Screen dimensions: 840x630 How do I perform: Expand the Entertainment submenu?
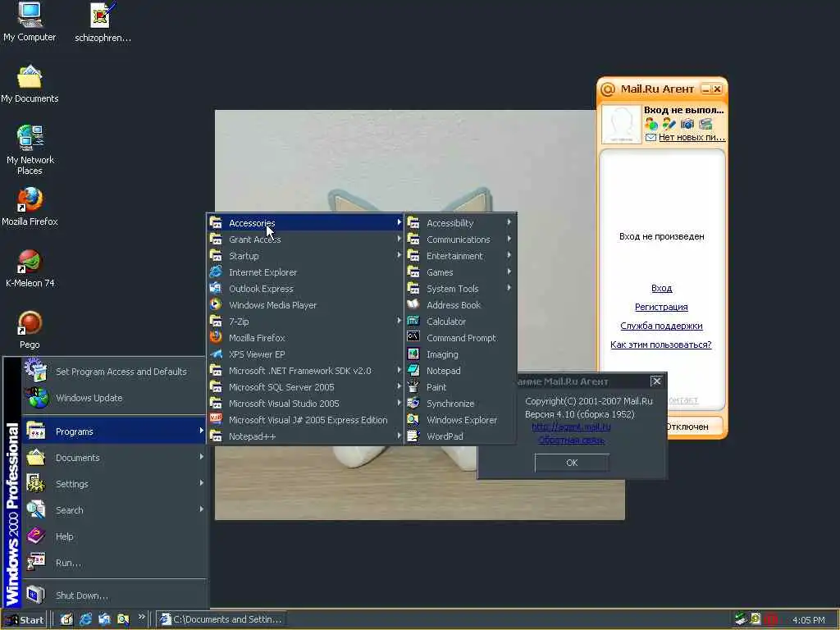click(460, 256)
